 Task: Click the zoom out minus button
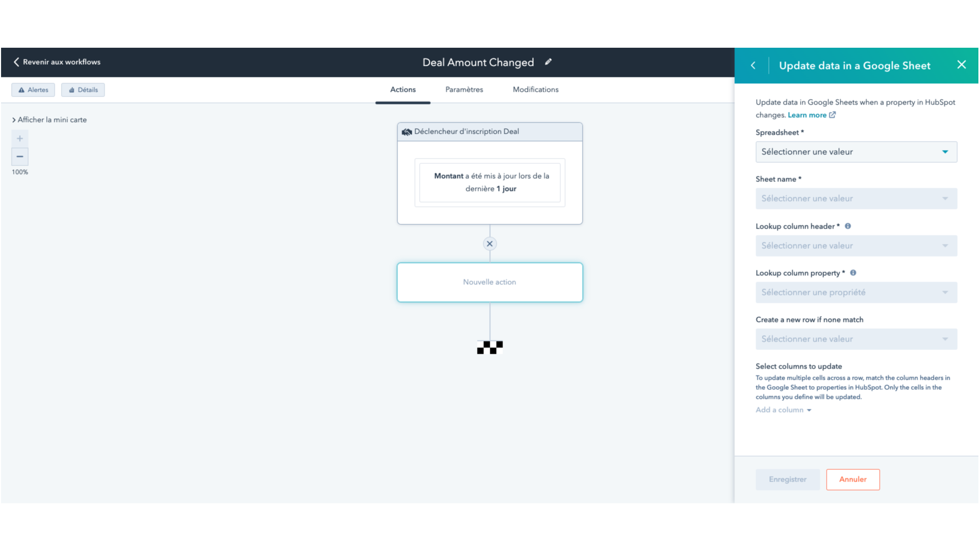[x=20, y=156]
